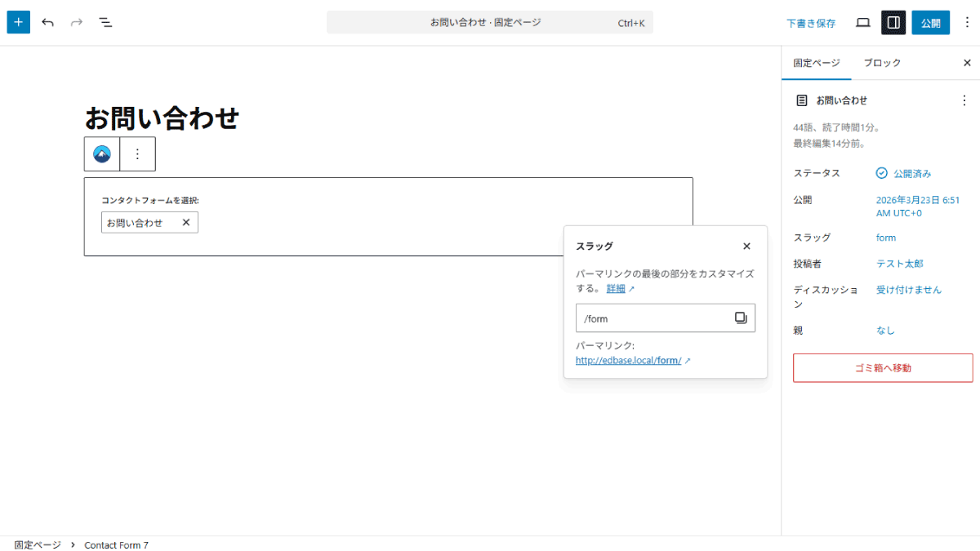This screenshot has width=980, height=551.
Task: Undo the last change
Action: [x=47, y=22]
